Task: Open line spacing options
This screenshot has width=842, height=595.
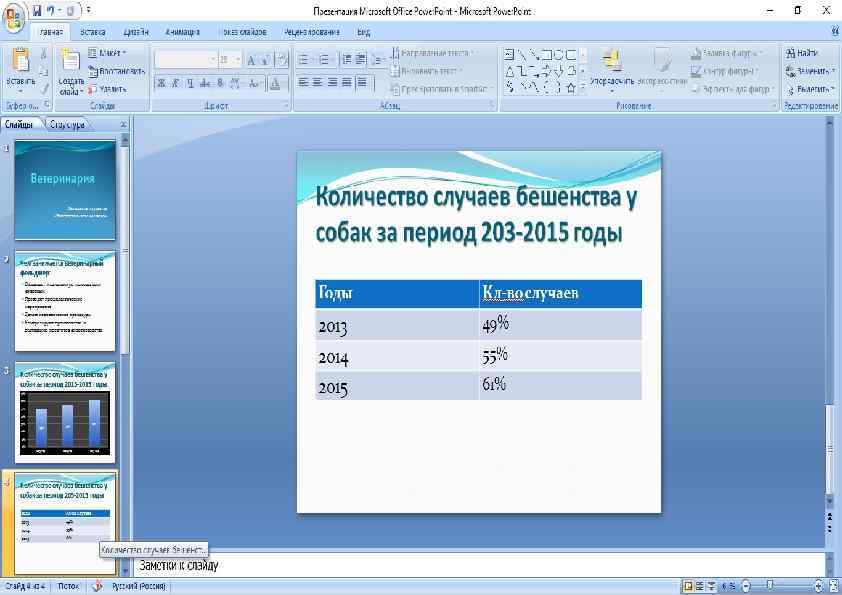Action: pos(378,60)
